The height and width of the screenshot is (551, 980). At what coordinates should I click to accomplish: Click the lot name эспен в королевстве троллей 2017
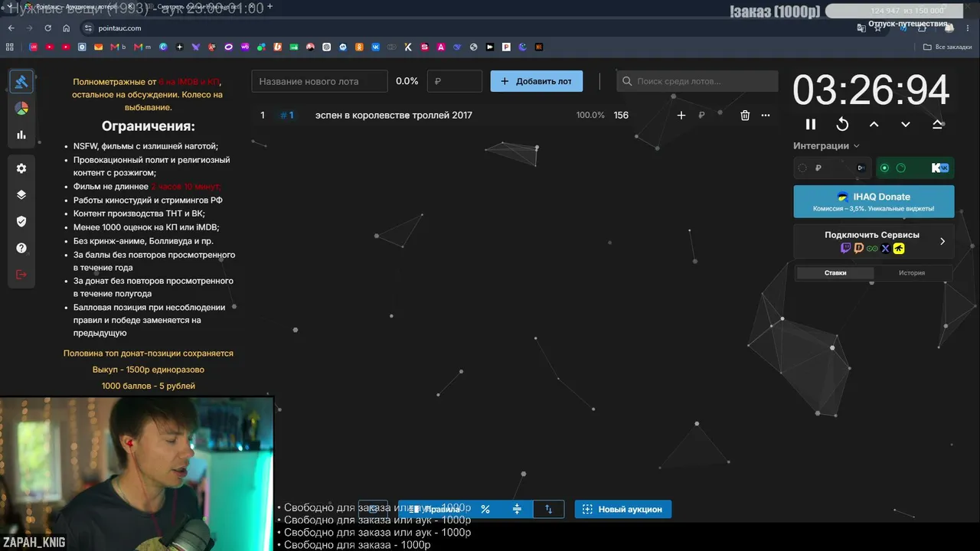pos(394,116)
